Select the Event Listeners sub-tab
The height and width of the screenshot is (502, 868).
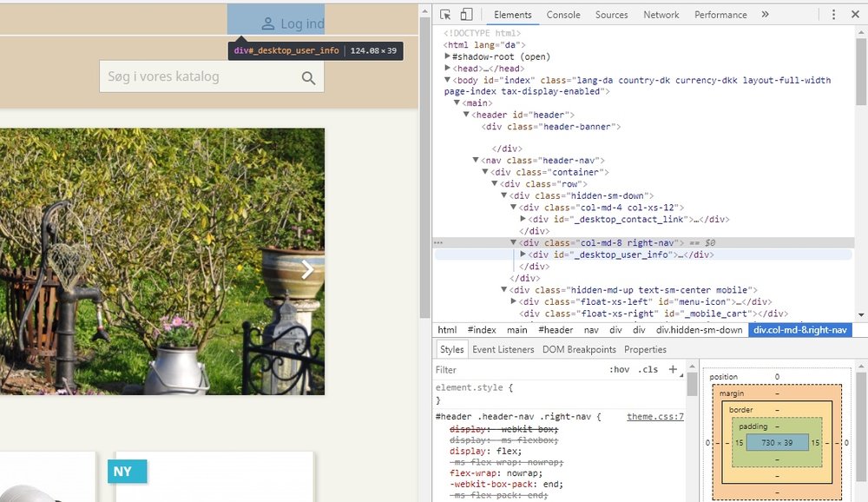[503, 350]
